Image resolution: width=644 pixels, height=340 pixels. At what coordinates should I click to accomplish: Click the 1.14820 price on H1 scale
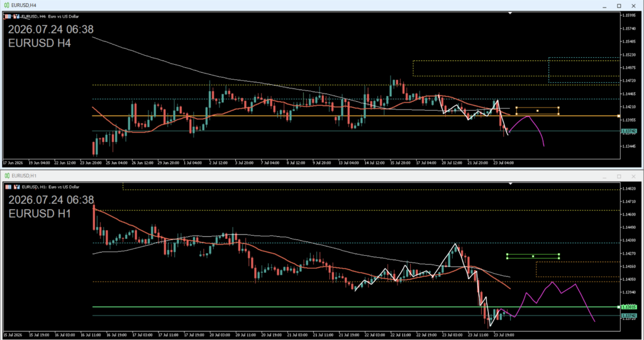629,189
